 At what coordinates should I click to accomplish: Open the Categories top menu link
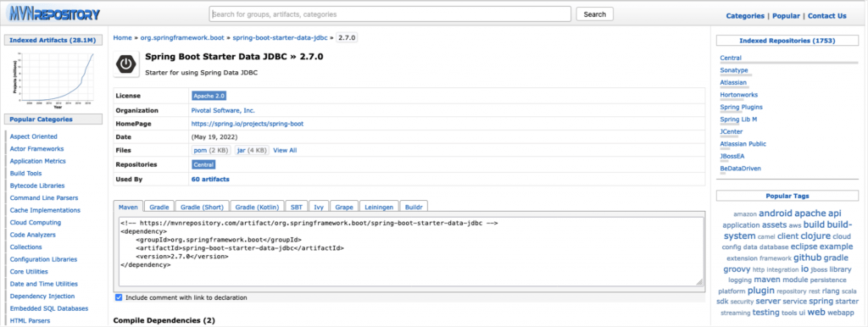[745, 15]
